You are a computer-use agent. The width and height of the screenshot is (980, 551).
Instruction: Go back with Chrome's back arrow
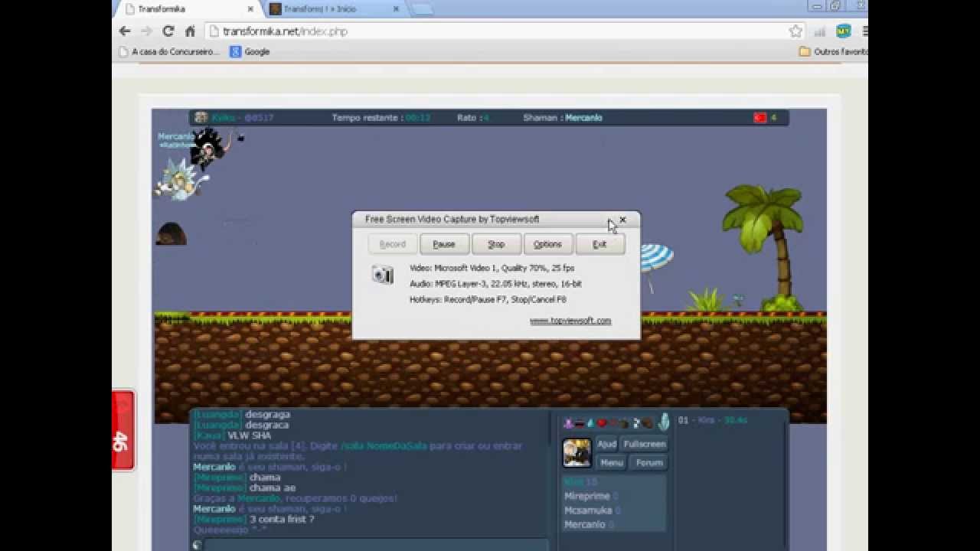pos(125,31)
